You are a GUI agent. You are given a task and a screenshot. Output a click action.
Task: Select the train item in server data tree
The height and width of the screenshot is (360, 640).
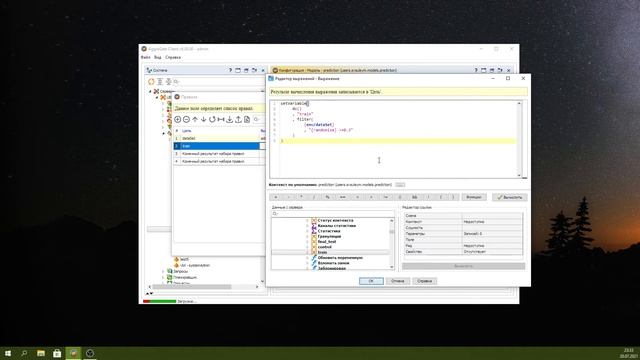click(322, 252)
